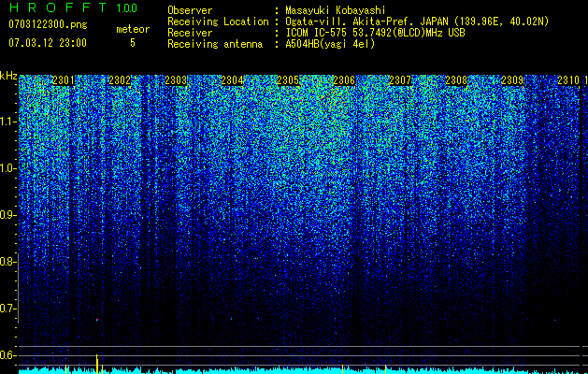Click the pink echo dot near 0.7 kHz
Screen dimensions: 588x374
point(96,320)
